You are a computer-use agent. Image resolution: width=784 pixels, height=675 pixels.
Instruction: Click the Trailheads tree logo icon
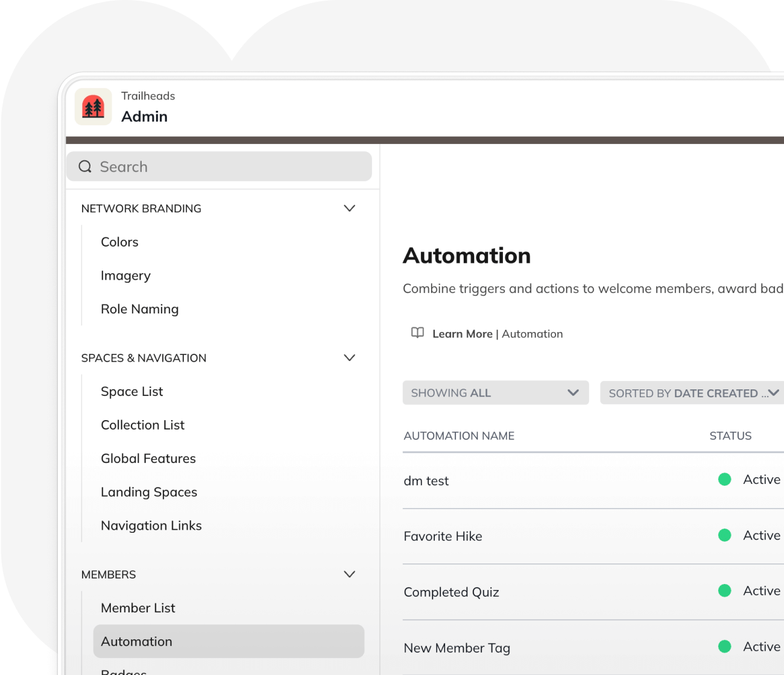pyautogui.click(x=93, y=107)
